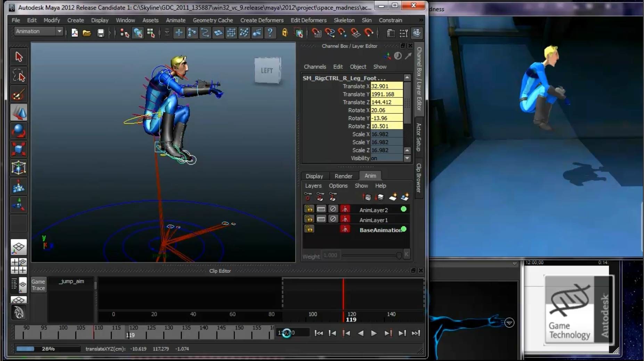644x361 pixels.
Task: Toggle lock on AnimLayer1
Action: (309, 219)
